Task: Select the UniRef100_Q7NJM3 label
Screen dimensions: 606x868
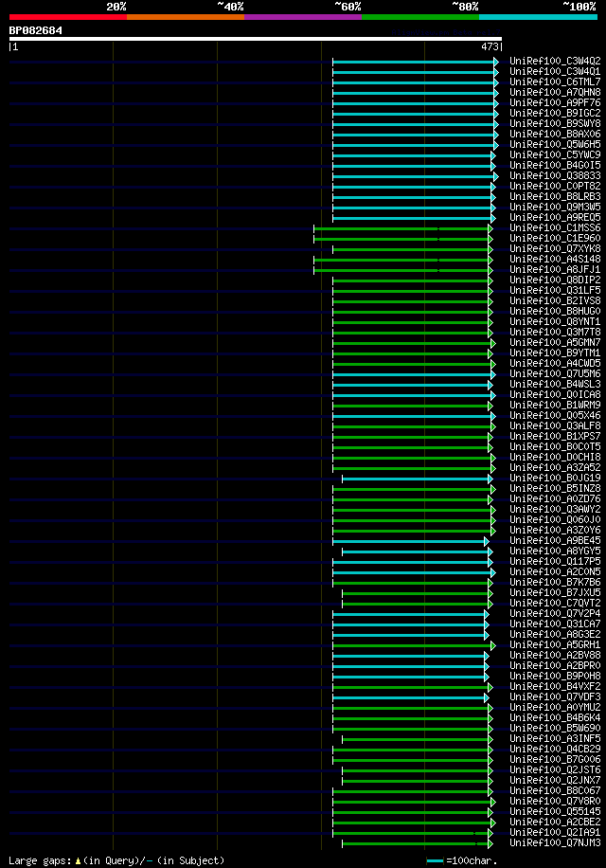Action: tap(555, 843)
